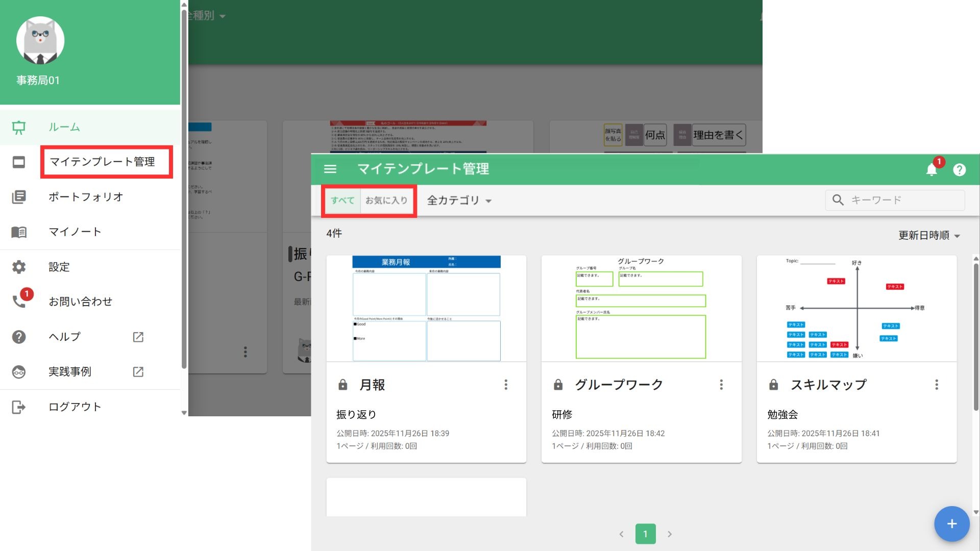The width and height of the screenshot is (980, 551).
Task: Open the 月報 template thumbnail
Action: pyautogui.click(x=426, y=309)
